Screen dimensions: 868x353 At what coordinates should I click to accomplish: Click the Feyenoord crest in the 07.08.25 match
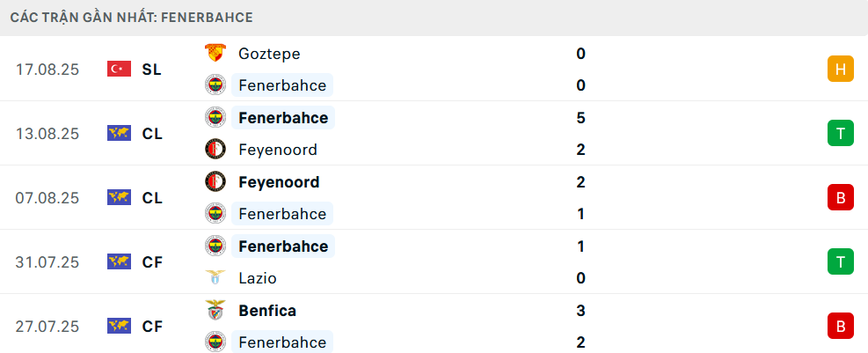click(x=215, y=182)
